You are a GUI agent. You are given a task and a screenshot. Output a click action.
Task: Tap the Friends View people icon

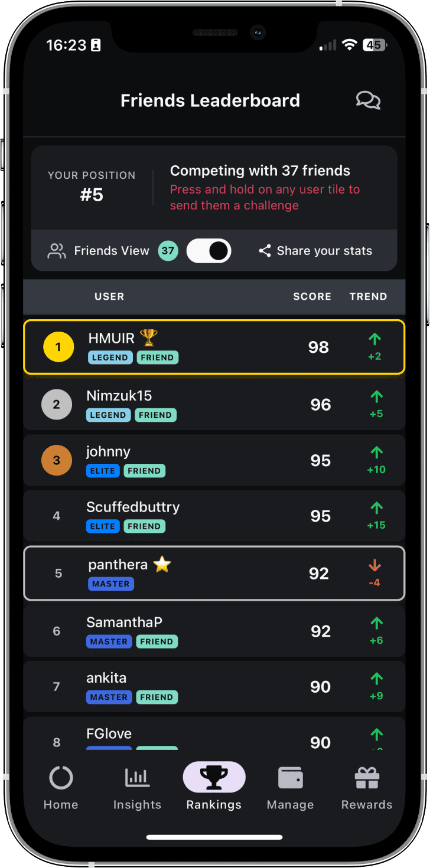[x=56, y=251]
